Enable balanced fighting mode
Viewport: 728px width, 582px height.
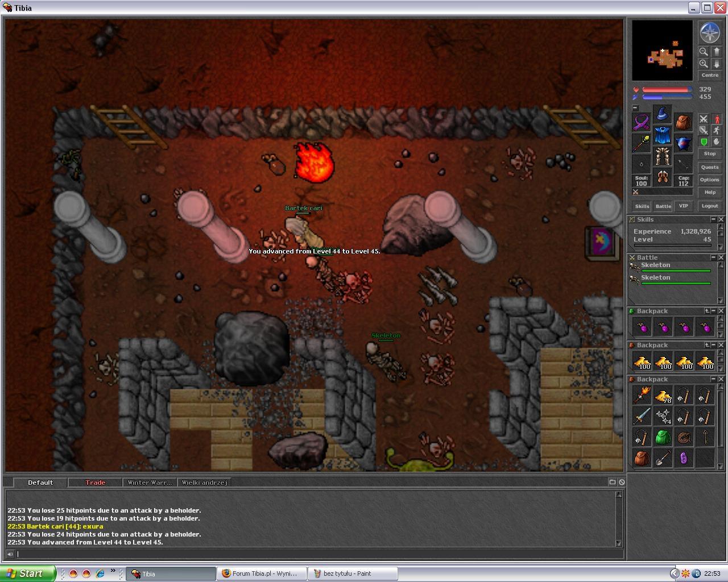(704, 130)
